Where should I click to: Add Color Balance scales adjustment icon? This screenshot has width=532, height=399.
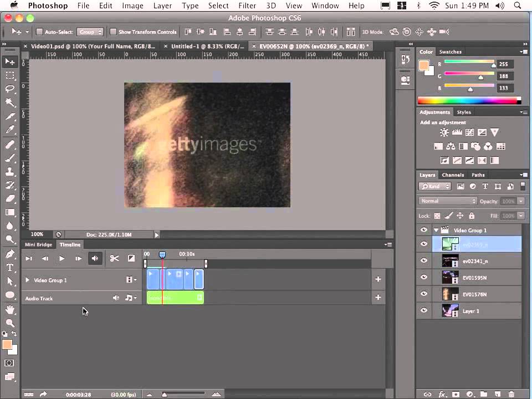tap(451, 146)
